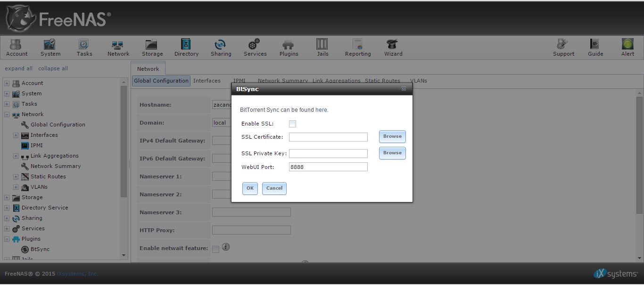Click the sidebar tree scrollbar
The width and height of the screenshot is (644, 285).
124,142
